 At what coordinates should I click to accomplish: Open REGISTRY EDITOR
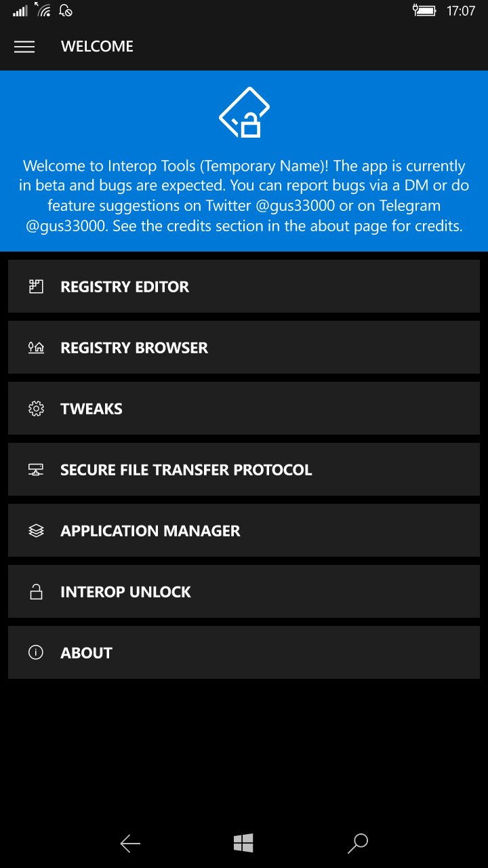(x=244, y=286)
